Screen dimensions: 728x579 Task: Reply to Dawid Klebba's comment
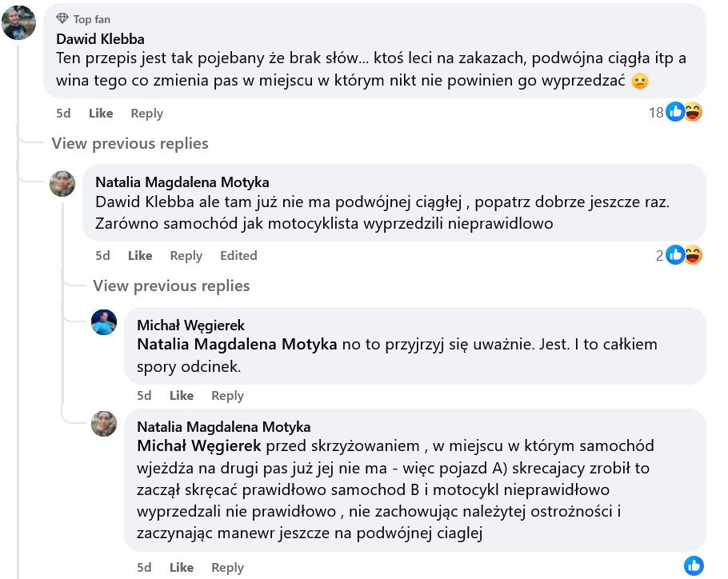pyautogui.click(x=146, y=114)
